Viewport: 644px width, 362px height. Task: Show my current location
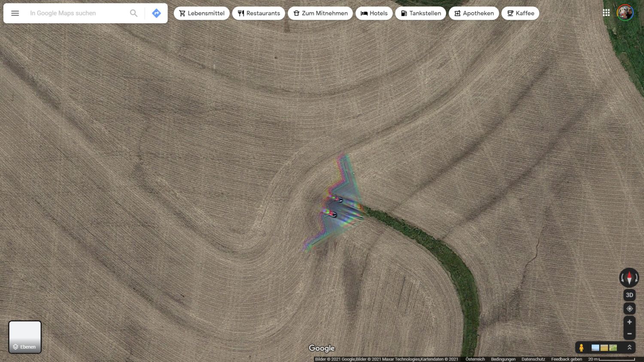pos(629,308)
